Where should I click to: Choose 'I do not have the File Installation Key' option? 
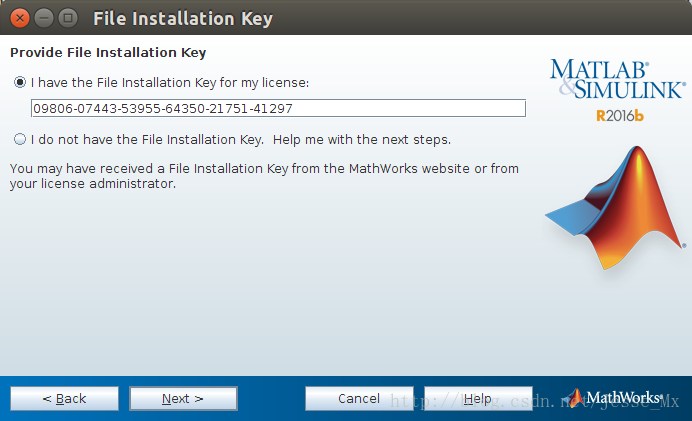pyautogui.click(x=20, y=139)
